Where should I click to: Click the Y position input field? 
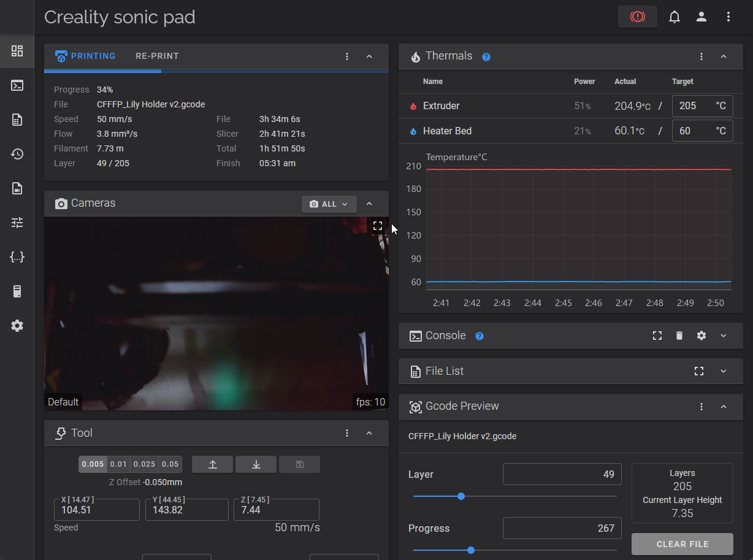[x=187, y=510]
